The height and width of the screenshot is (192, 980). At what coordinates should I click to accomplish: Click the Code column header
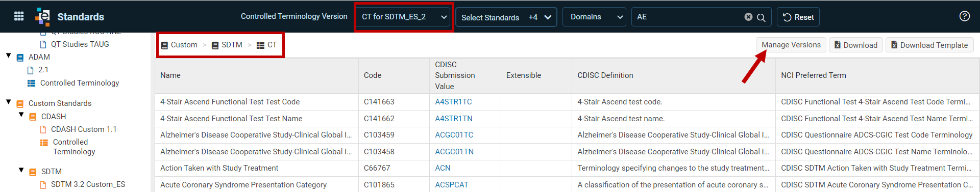click(x=394, y=75)
